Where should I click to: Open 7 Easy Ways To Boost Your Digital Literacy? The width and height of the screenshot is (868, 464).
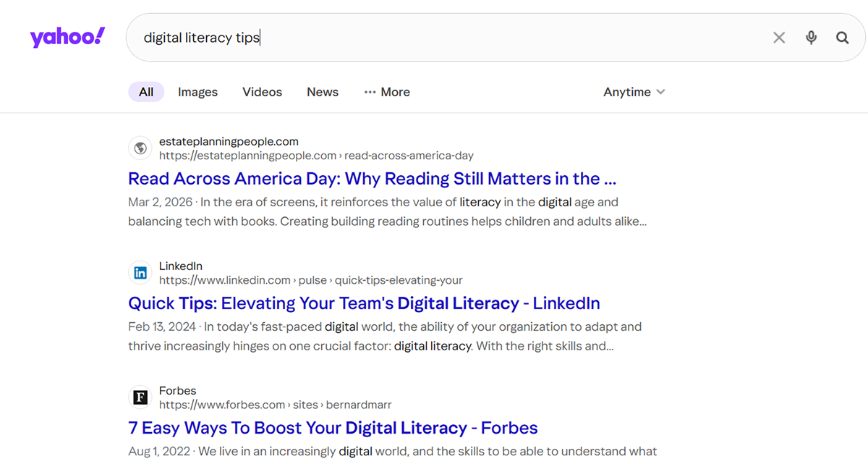333,428
